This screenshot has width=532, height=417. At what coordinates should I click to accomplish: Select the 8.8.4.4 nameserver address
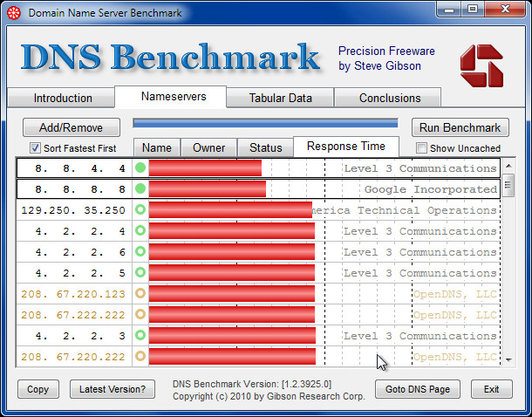point(80,168)
